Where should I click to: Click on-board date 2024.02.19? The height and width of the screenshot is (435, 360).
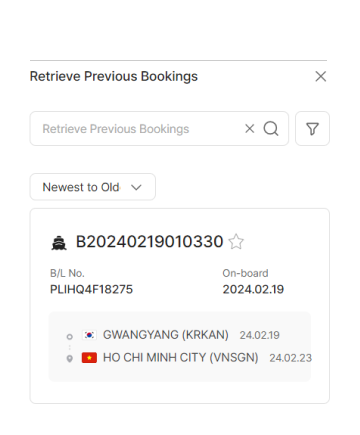(x=253, y=289)
